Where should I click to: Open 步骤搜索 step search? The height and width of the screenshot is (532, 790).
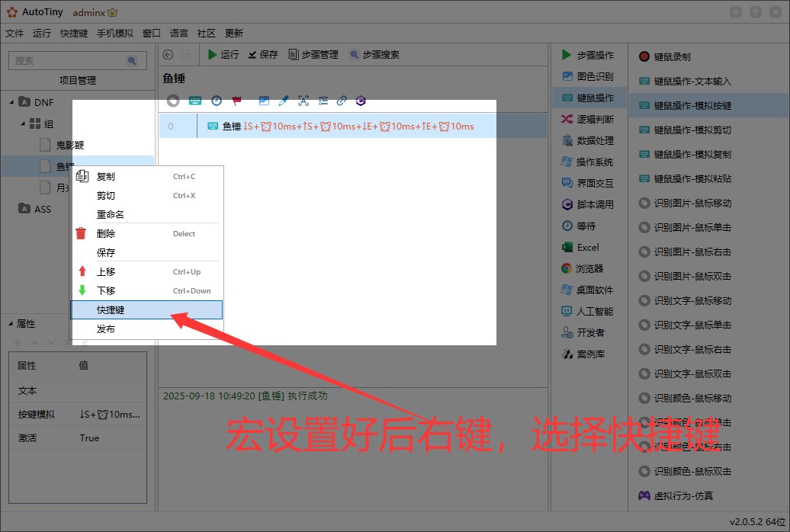[374, 54]
